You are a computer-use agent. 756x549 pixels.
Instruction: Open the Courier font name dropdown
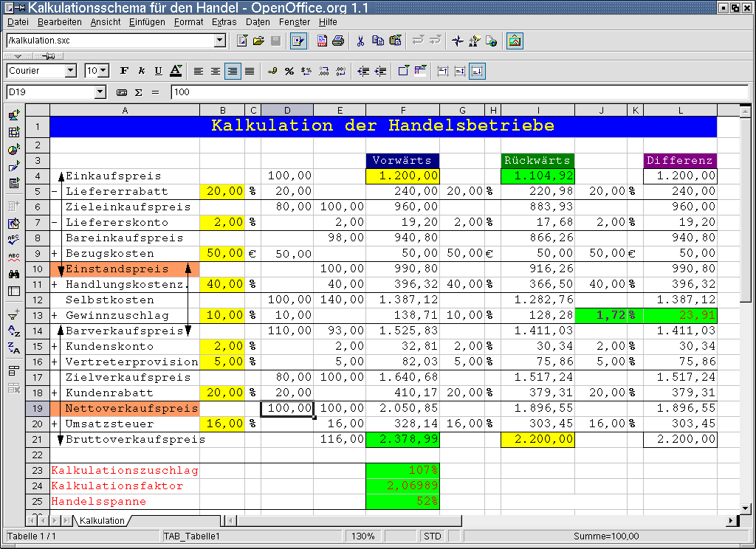(x=71, y=71)
